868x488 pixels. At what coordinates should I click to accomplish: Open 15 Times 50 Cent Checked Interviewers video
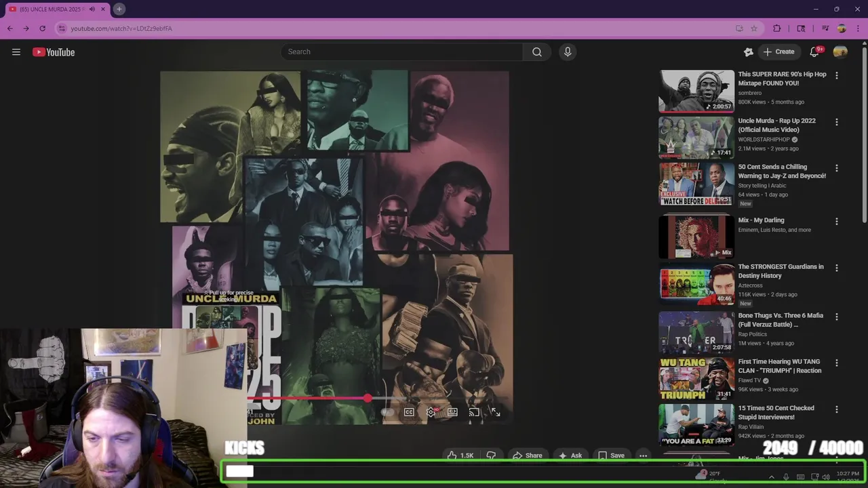coord(776,413)
